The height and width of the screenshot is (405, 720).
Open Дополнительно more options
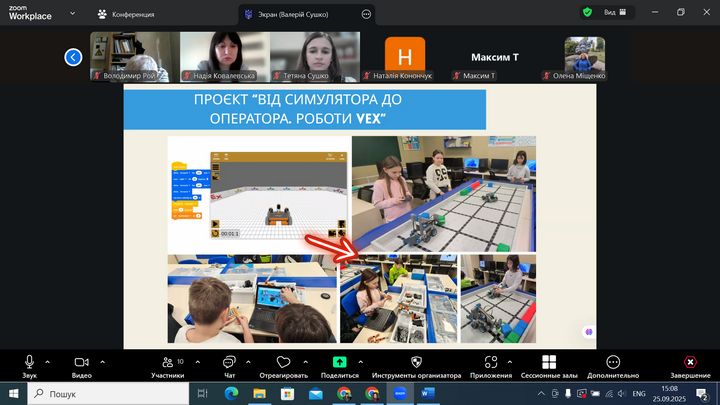pos(613,363)
